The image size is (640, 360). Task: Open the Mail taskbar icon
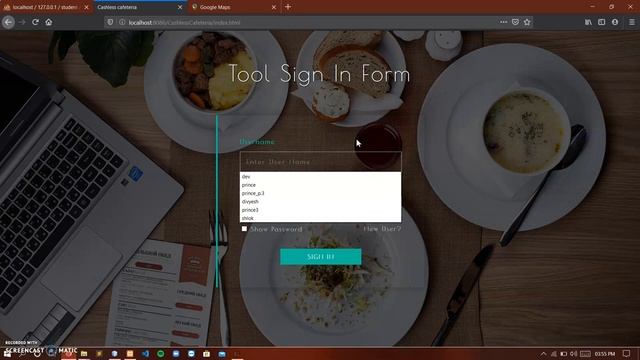point(222,353)
